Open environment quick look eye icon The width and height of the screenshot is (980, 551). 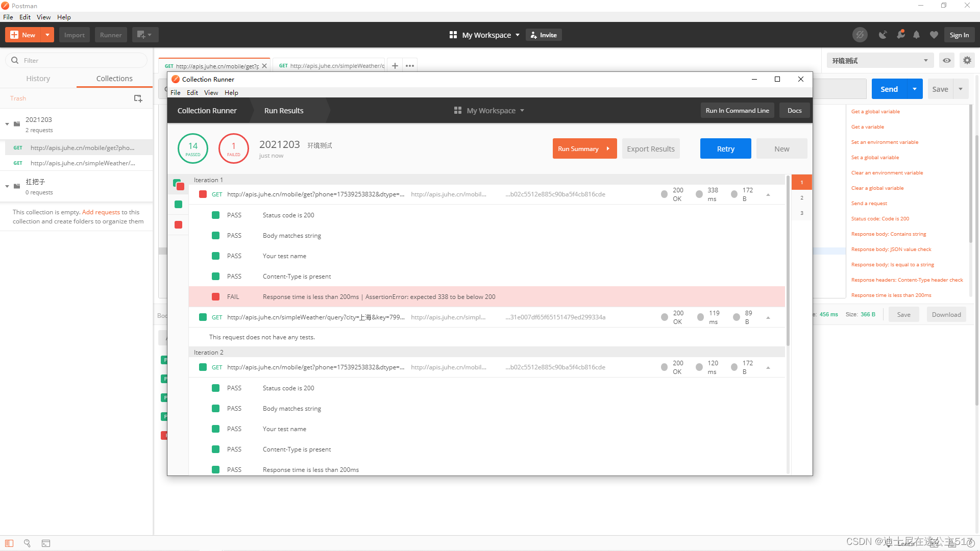(x=947, y=61)
